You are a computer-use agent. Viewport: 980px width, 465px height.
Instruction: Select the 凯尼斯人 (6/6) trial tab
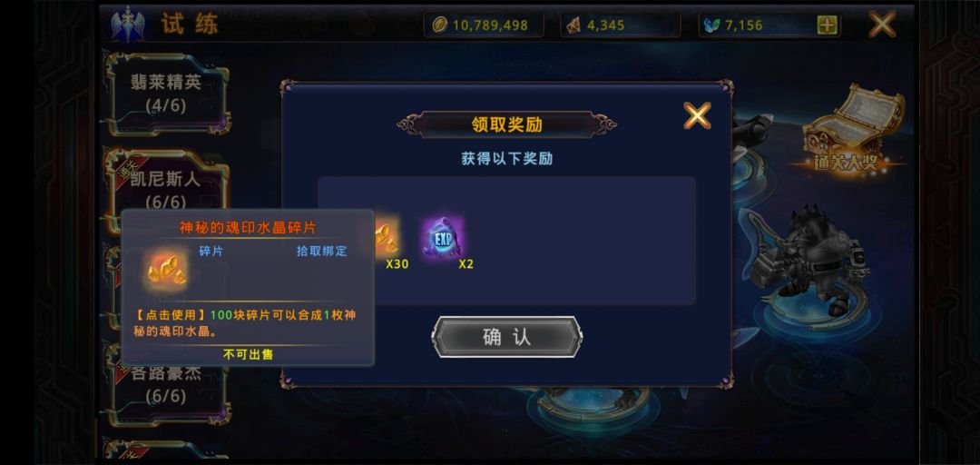166,182
